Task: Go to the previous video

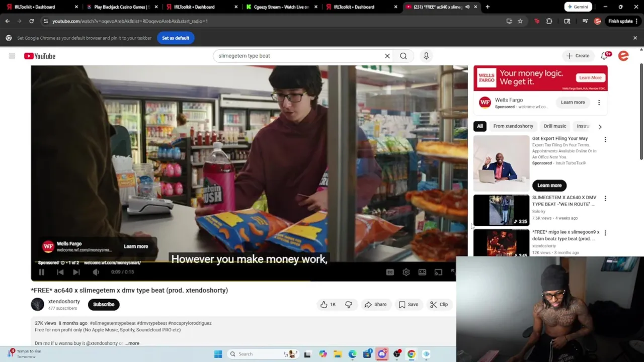Action: 60,272
